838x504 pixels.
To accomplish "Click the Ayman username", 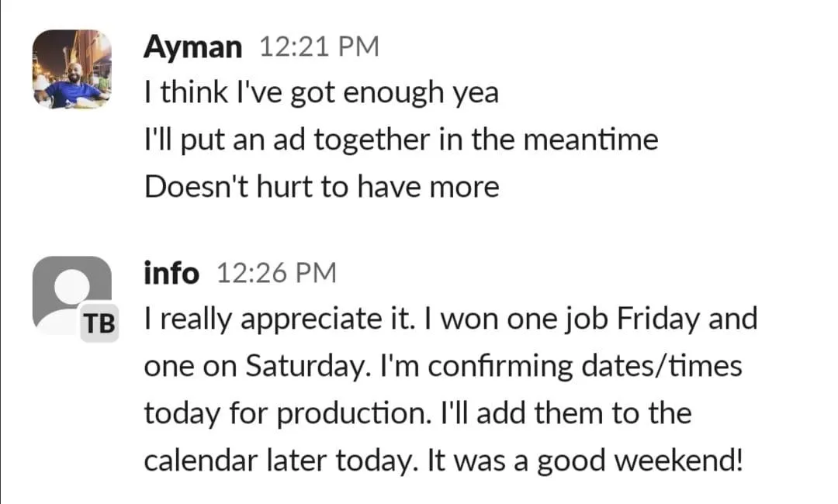I will tap(192, 47).
